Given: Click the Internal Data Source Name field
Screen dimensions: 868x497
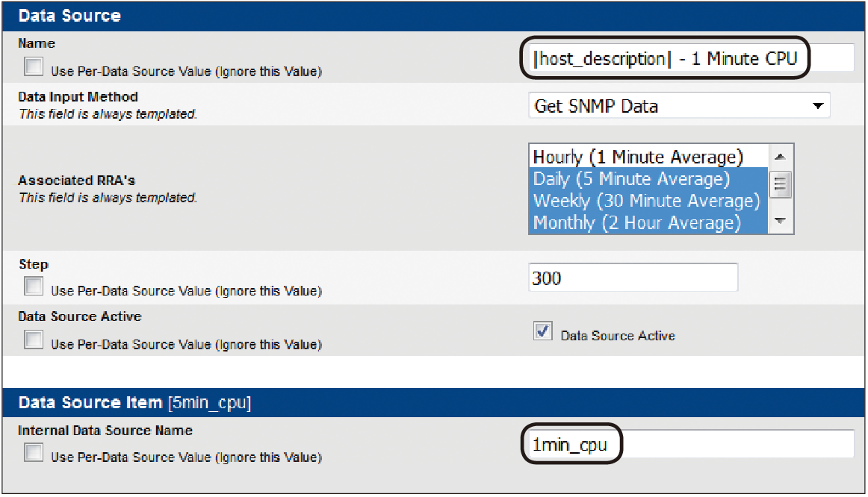Looking at the screenshot, I should pyautogui.click(x=691, y=444).
